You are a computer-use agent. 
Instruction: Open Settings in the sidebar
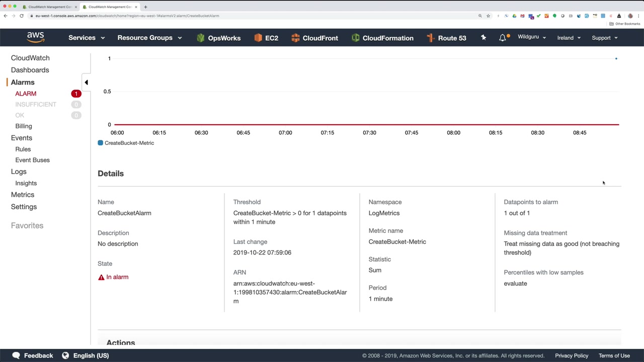pyautogui.click(x=24, y=207)
